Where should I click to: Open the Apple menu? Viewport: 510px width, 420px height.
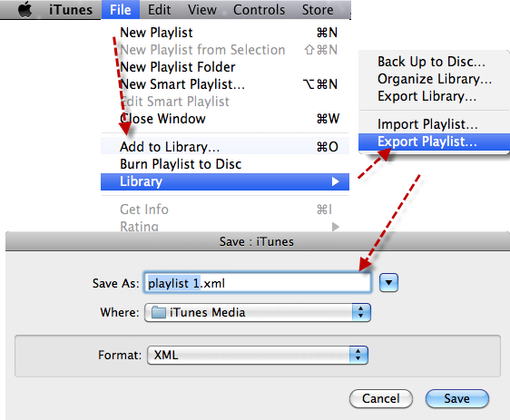[x=25, y=9]
